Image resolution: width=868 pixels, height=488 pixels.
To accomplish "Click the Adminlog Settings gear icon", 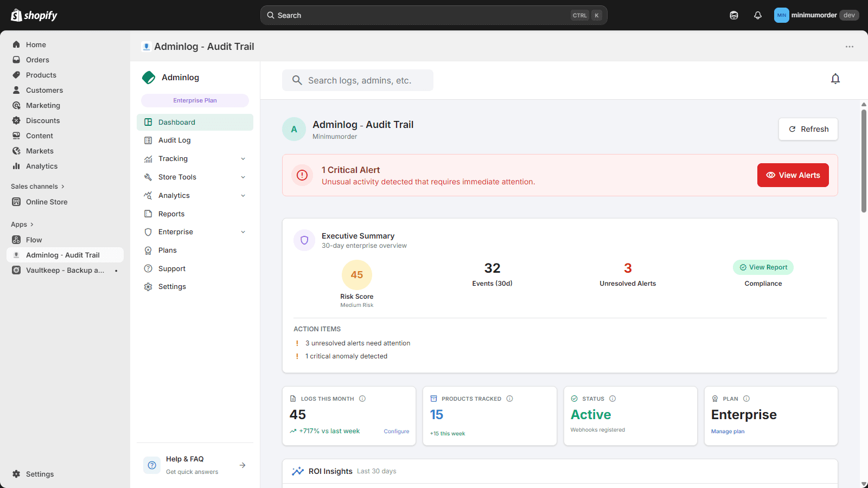I will (148, 287).
